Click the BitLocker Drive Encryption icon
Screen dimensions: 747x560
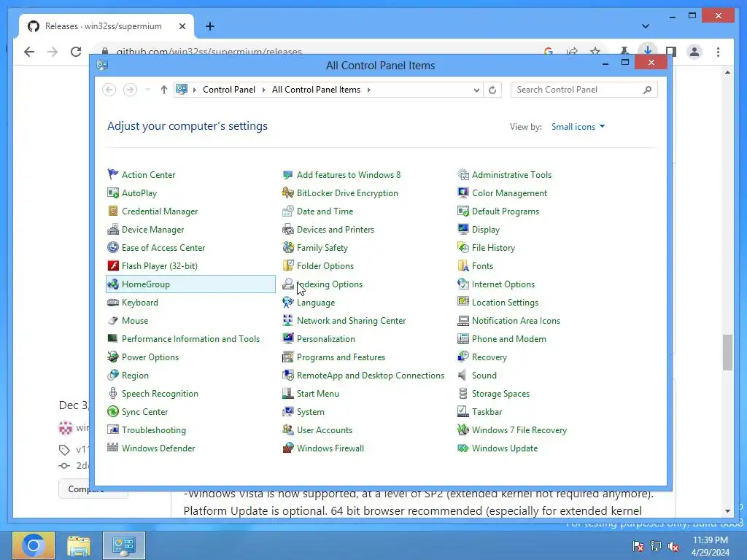[x=287, y=192]
